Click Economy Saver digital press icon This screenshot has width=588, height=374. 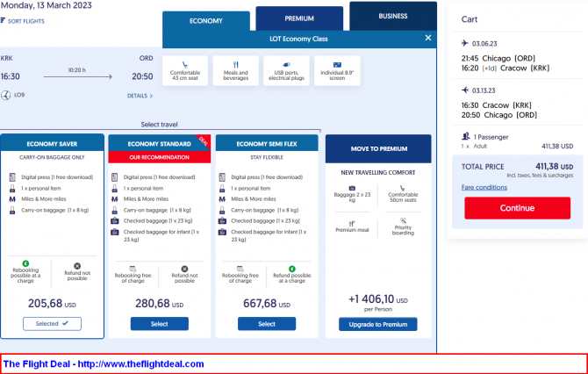click(12, 177)
